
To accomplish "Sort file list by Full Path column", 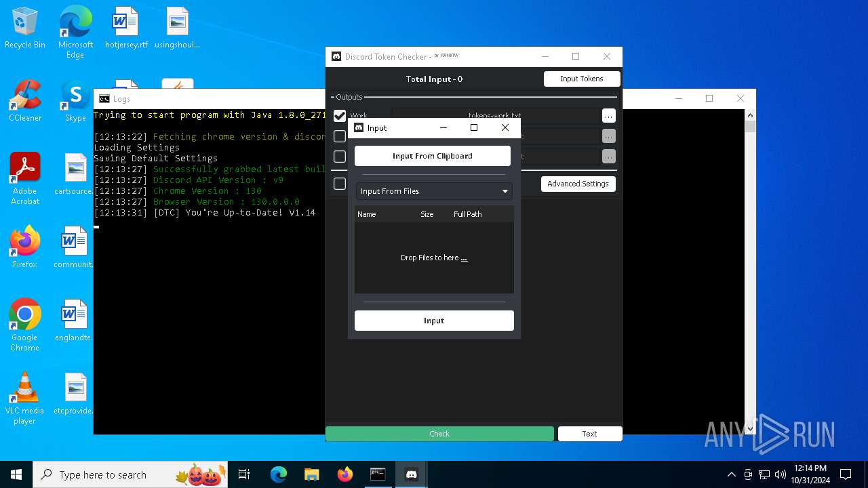I will pyautogui.click(x=467, y=214).
